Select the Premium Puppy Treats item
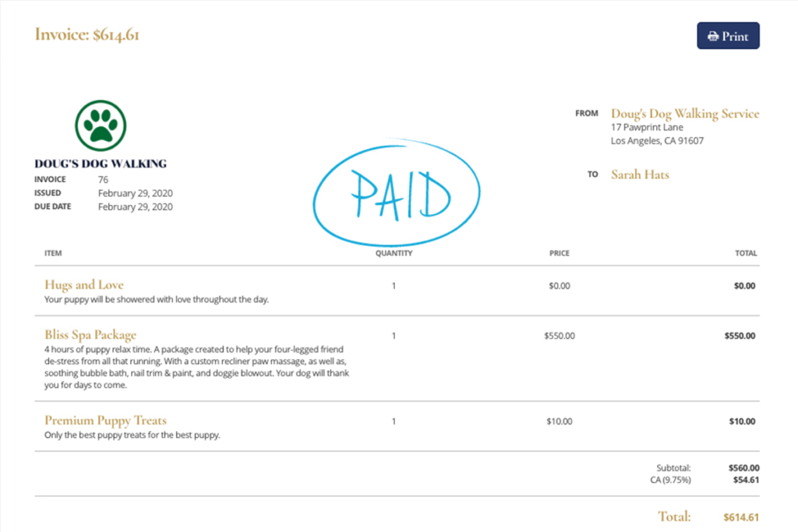The height and width of the screenshot is (532, 798). 104,421
